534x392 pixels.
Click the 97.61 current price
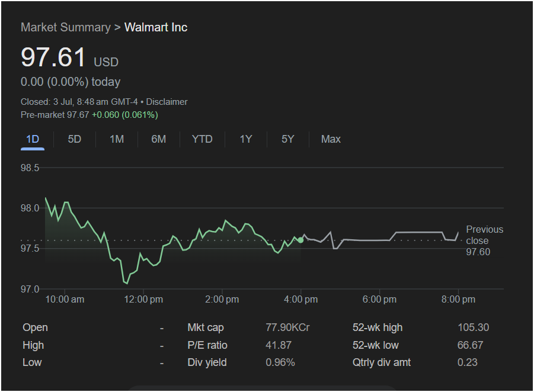click(53, 57)
